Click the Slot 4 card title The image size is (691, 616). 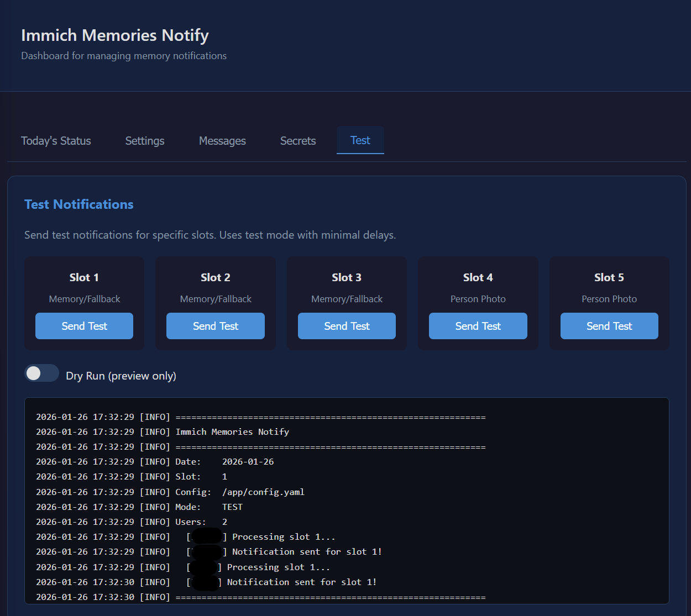tap(478, 277)
